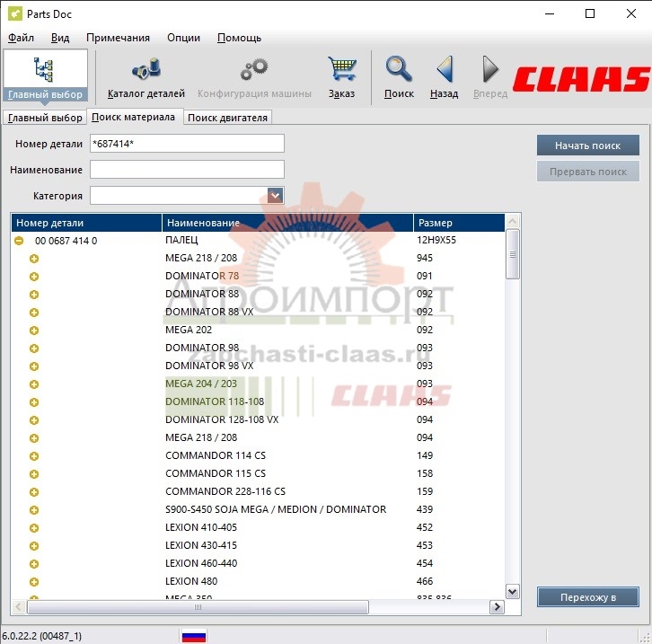Click the Russian flag in status bar
Screen dimensions: 652x644
194,636
